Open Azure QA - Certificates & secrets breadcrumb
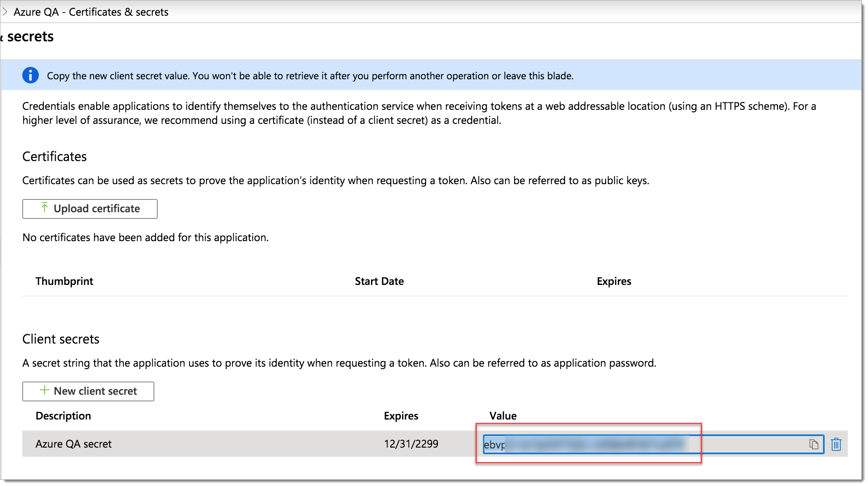868x486 pixels. pos(91,12)
